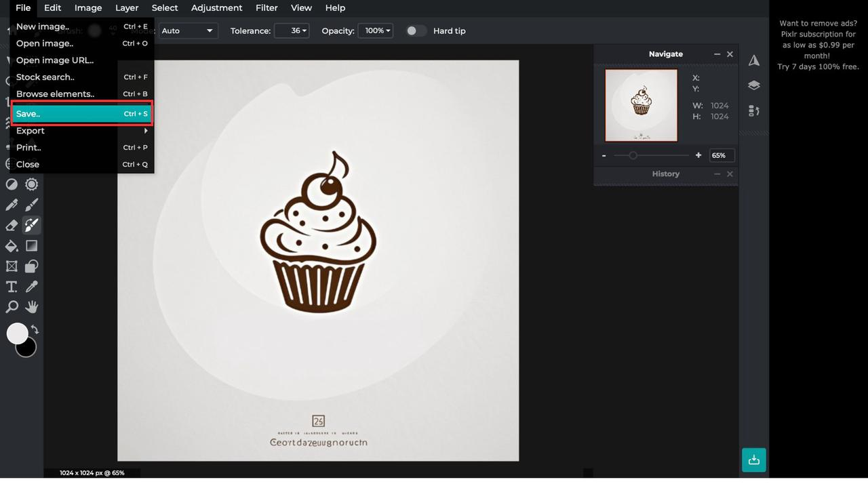Viewport: 868px width, 488px height.
Task: Expand the Export submenu
Action: coord(82,131)
